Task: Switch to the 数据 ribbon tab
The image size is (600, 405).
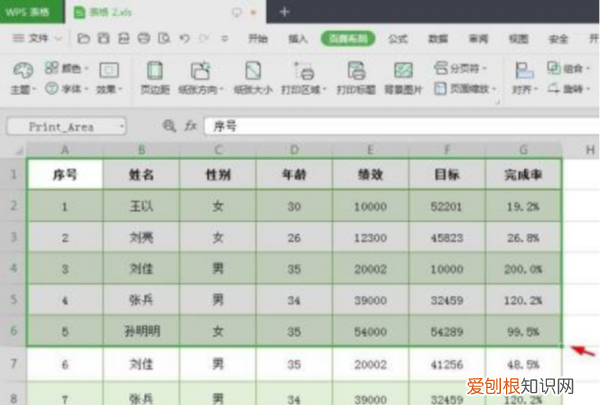Action: click(x=438, y=38)
